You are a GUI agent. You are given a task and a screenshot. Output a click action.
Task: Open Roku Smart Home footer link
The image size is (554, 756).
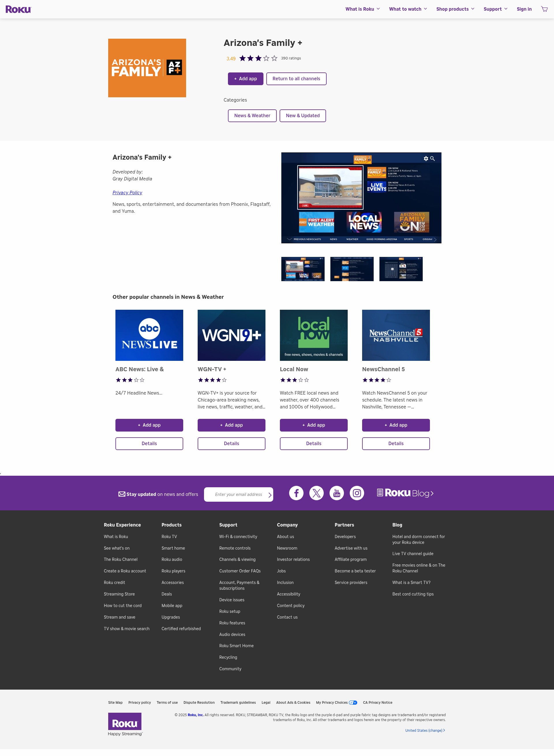pyautogui.click(x=236, y=646)
